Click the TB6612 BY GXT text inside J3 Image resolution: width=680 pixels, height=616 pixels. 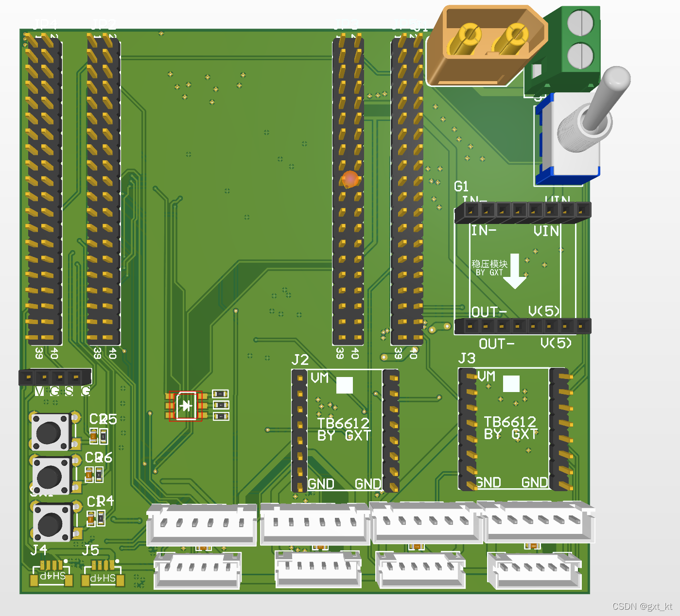511,428
